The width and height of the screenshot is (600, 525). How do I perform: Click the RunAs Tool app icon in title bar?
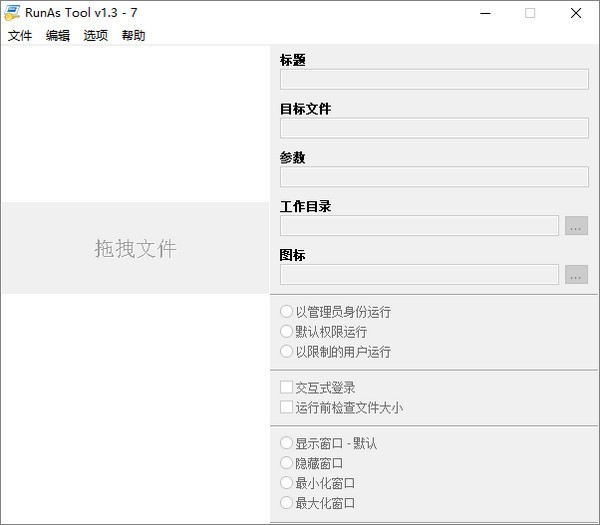pos(11,13)
